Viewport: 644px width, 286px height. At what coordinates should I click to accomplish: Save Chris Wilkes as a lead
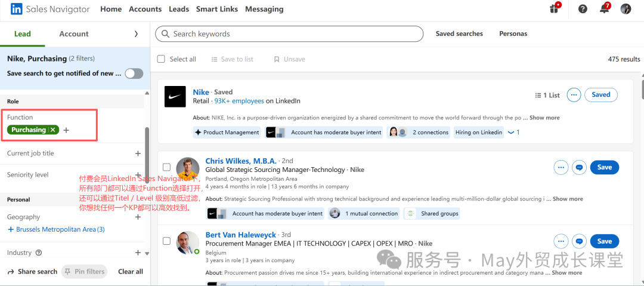tap(604, 168)
